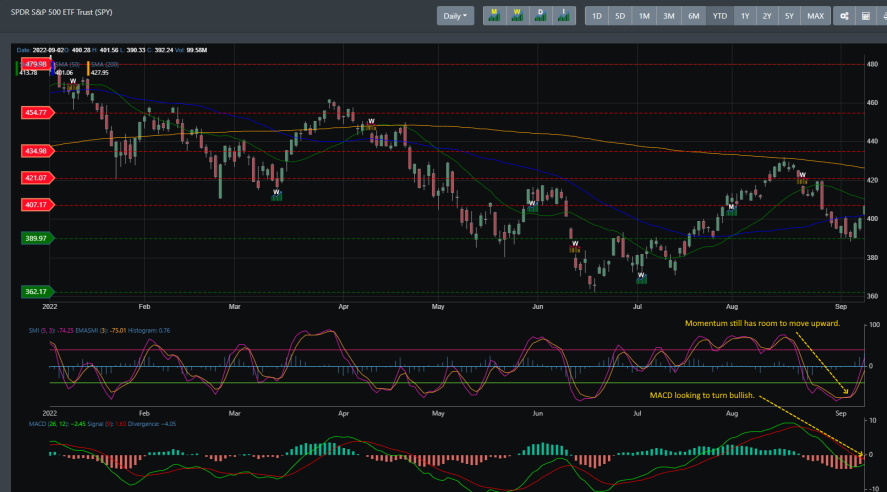The width and height of the screenshot is (887, 492).
Task: Click the SPDR S&P 500 ETF Trust (SPY) title
Action: 62,12
